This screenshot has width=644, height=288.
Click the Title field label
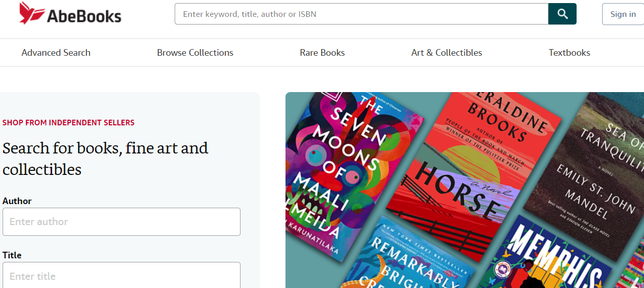pos(12,255)
